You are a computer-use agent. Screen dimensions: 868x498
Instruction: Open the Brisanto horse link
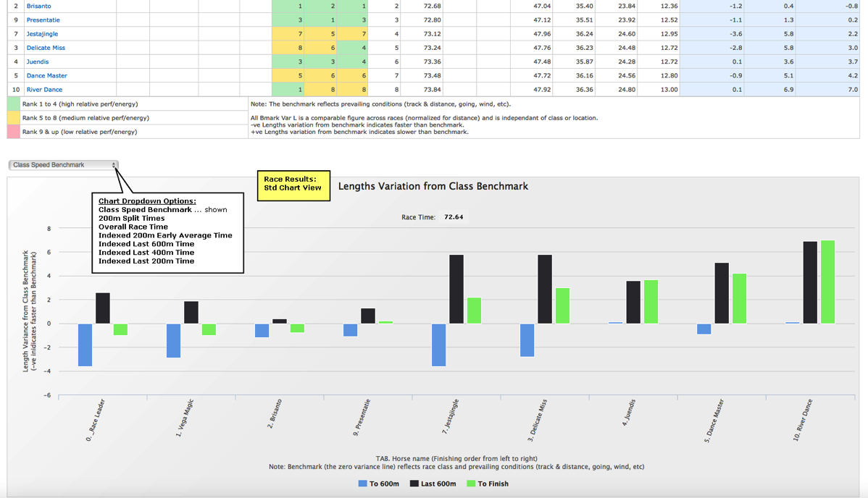[x=38, y=6]
